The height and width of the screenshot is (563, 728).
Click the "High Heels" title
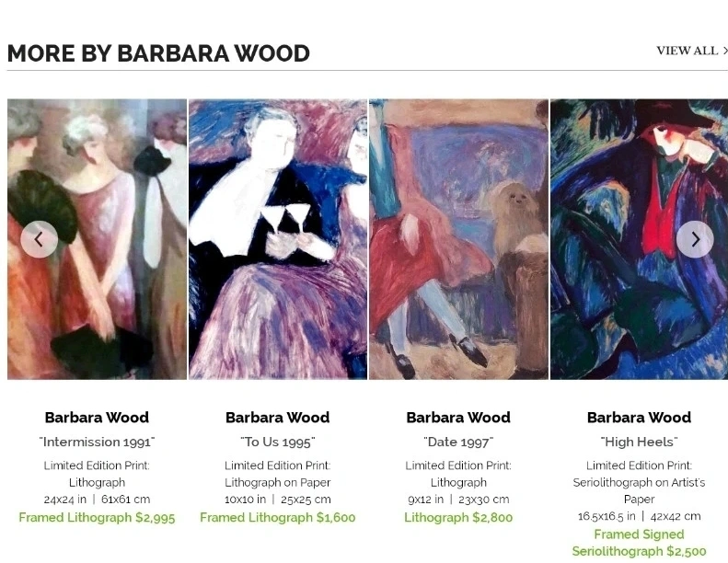(x=639, y=442)
